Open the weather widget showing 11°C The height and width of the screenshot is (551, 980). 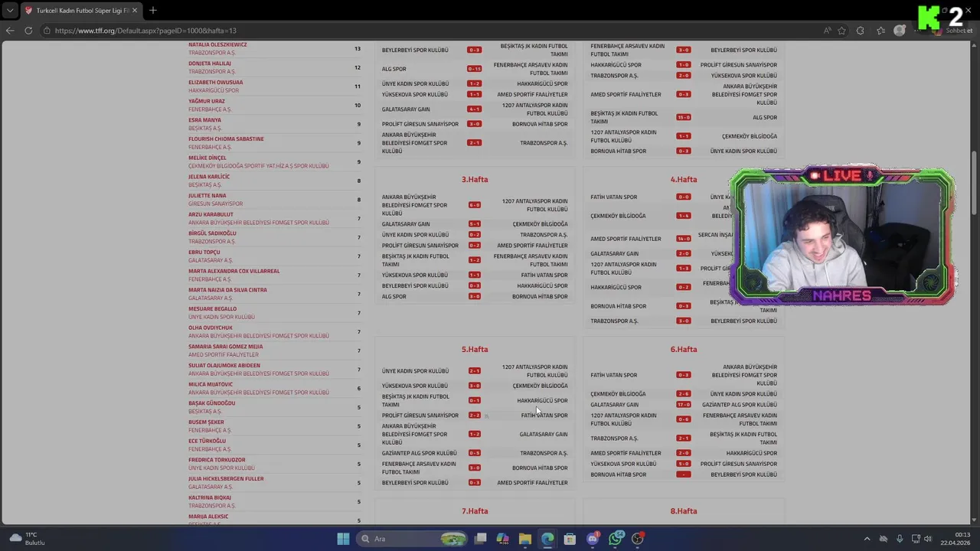tap(27, 539)
